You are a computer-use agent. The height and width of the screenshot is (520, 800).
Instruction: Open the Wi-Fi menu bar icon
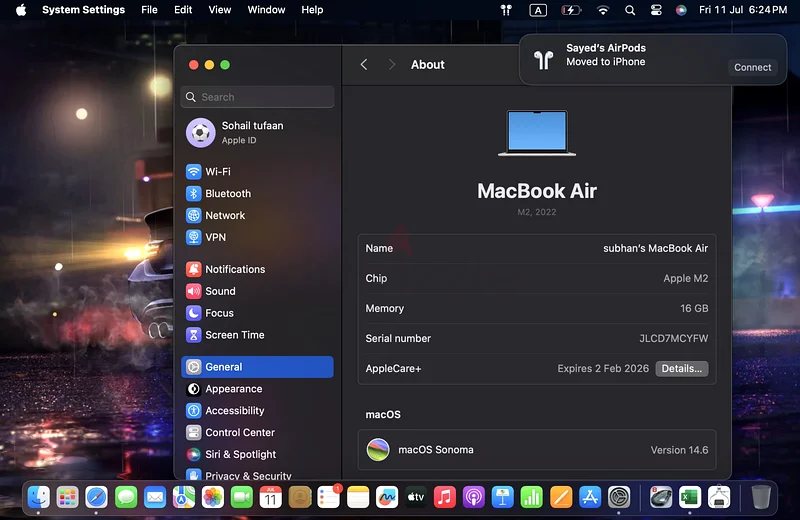coord(603,10)
